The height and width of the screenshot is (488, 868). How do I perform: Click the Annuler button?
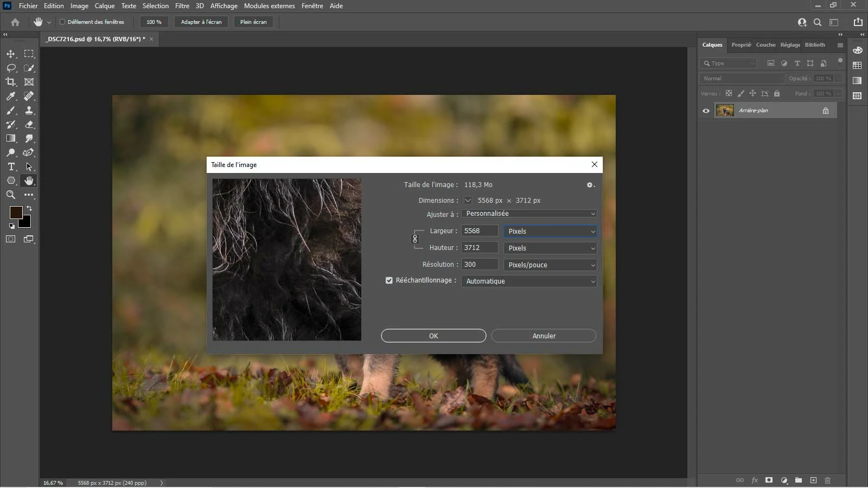point(544,336)
